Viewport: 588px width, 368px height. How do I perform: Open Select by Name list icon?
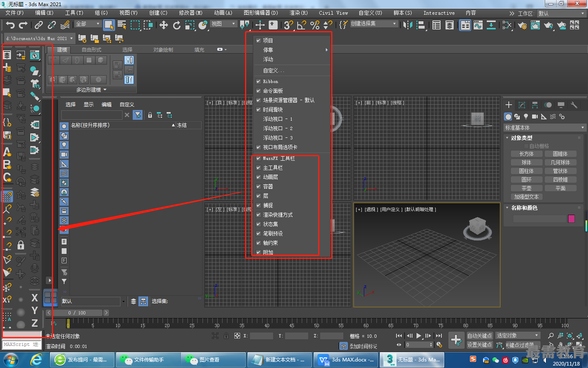coord(122,25)
